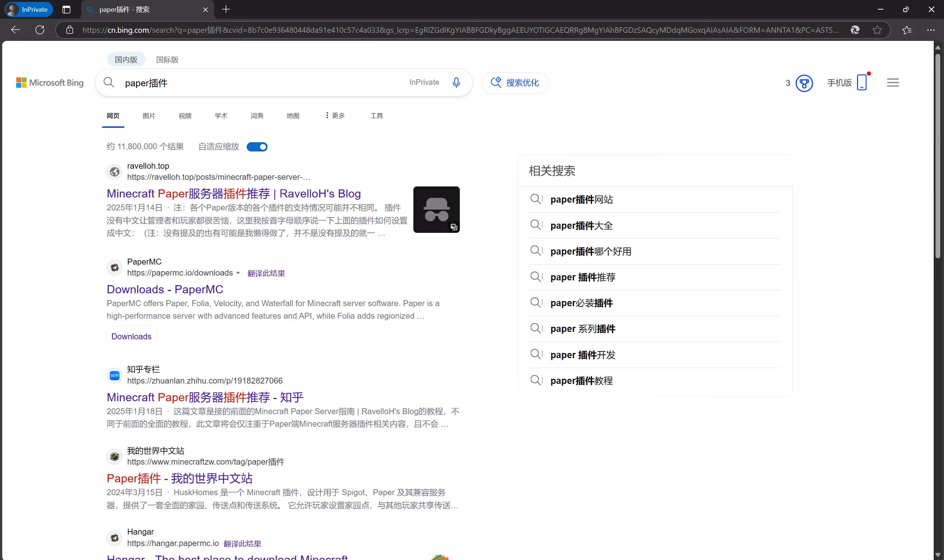Open the favorites list toolbar icon
The image size is (944, 560).
[x=907, y=30]
